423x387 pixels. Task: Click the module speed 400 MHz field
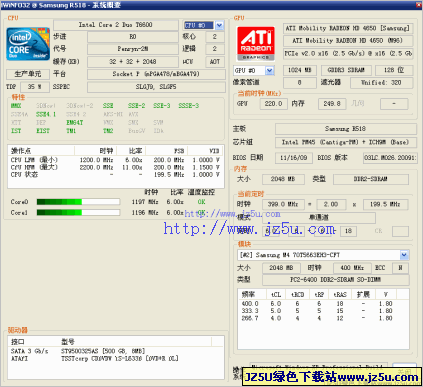click(x=352, y=268)
